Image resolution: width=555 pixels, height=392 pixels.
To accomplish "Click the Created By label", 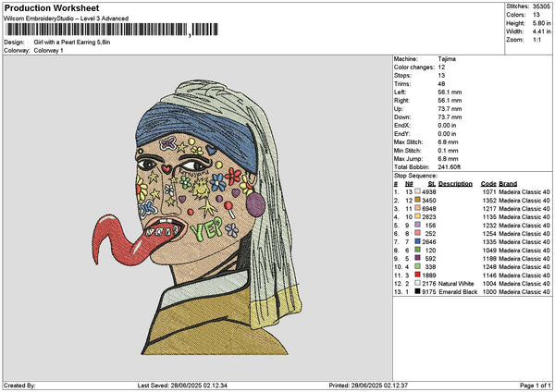I will tap(19, 386).
